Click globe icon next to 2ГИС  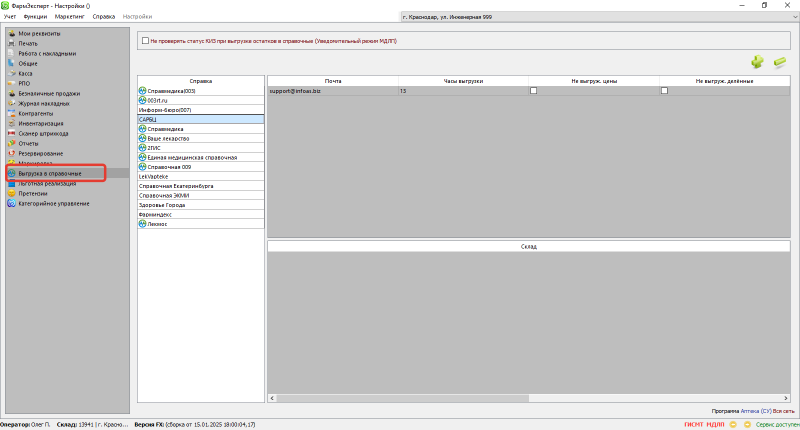click(x=142, y=147)
